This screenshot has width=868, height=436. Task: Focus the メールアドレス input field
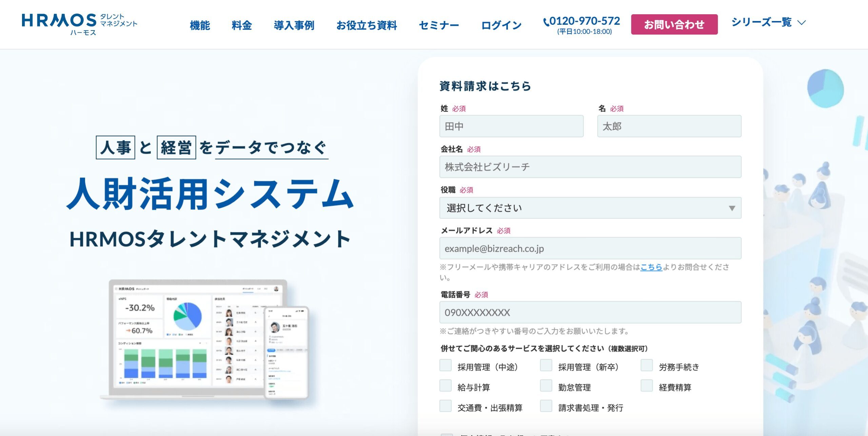pos(590,248)
